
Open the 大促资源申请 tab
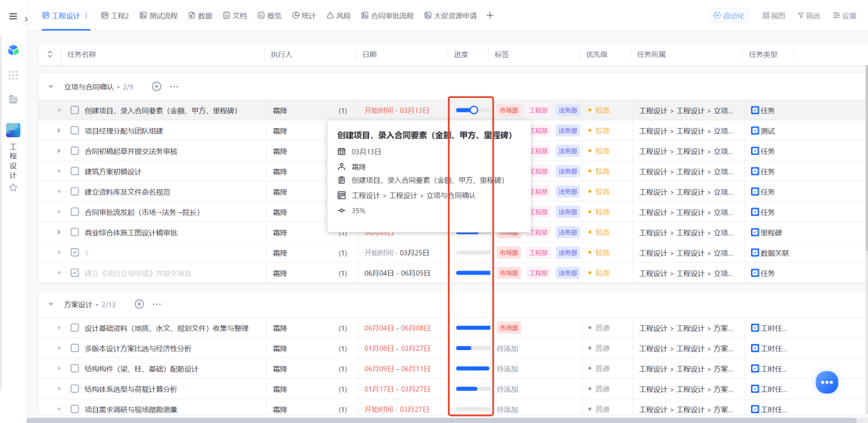450,16
